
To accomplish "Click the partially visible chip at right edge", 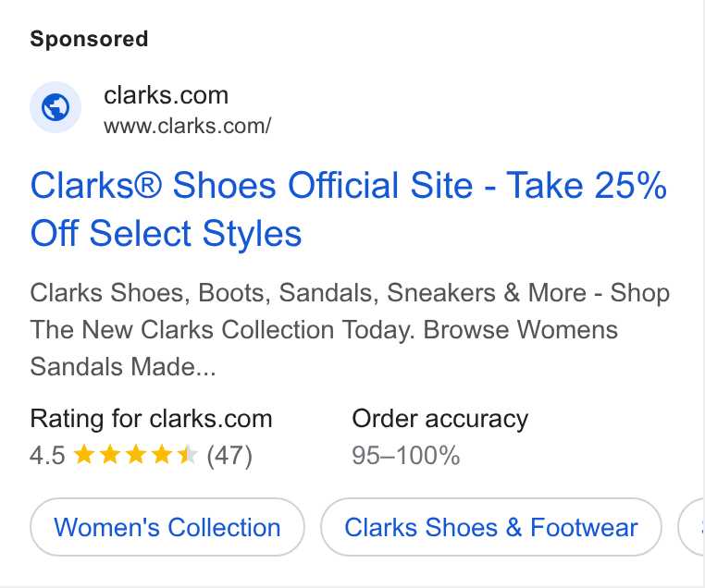I will point(691,527).
